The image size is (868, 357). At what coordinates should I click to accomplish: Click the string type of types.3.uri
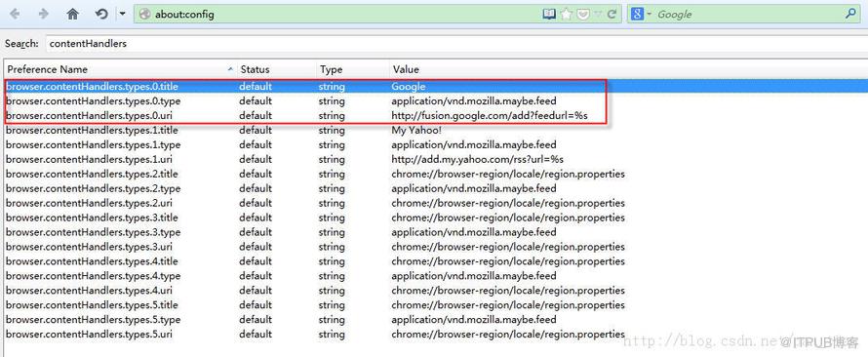[332, 247]
